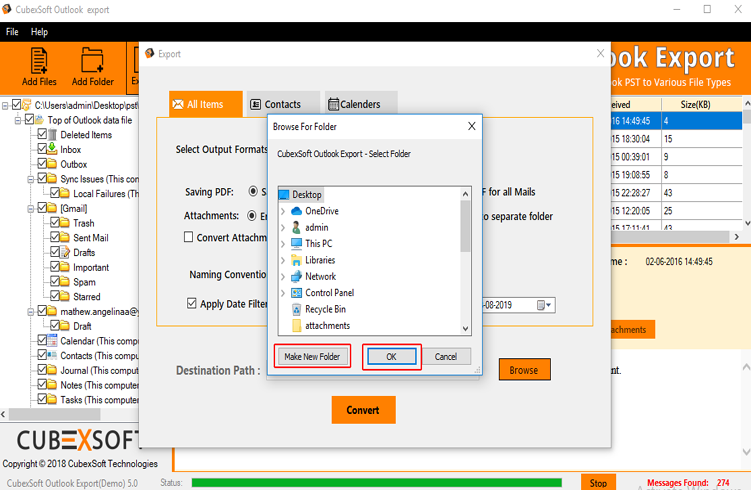Expand the Network node in folder browser
The height and width of the screenshot is (490, 751).
pyautogui.click(x=283, y=277)
